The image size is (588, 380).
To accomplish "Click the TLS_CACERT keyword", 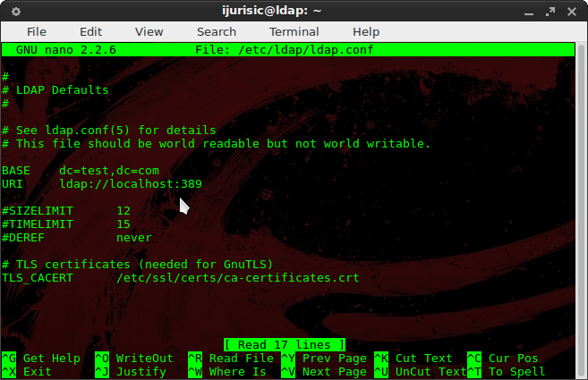I will pos(38,278).
